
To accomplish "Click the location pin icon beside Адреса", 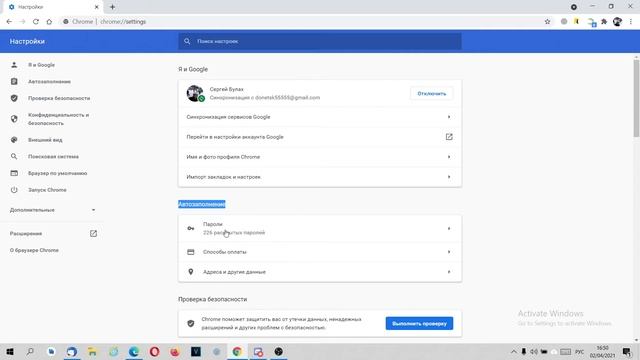I will click(191, 272).
